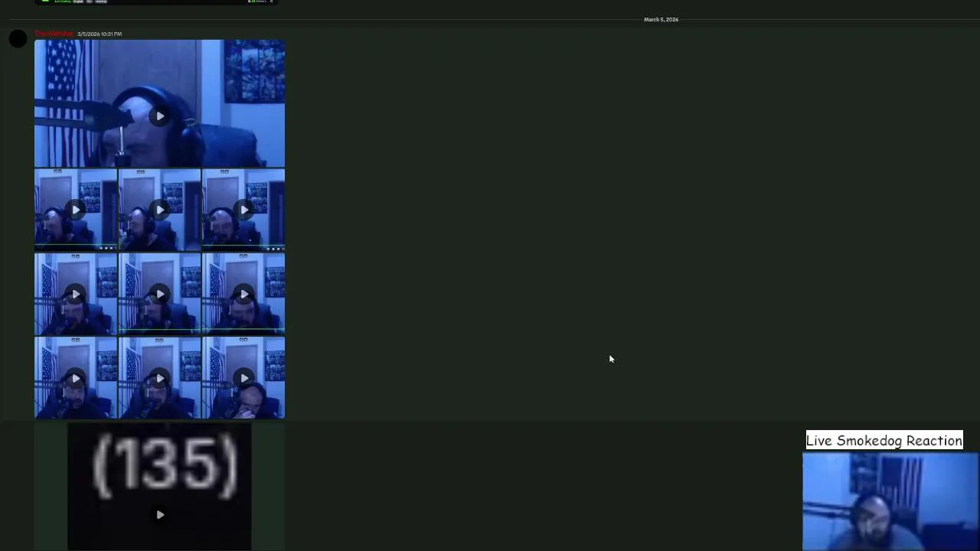Open the message author's black avatar
This screenshot has height=551, width=980.
tap(18, 39)
